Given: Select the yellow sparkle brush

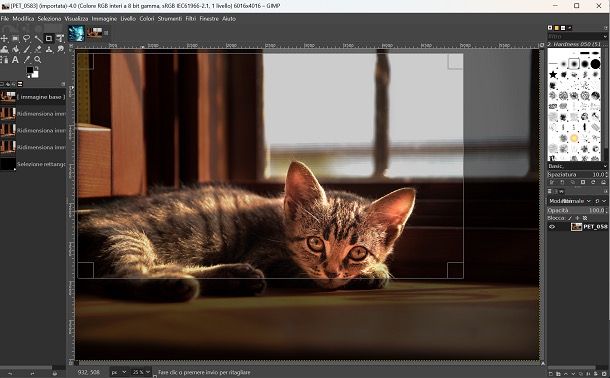Looking at the screenshot, I should [x=574, y=138].
